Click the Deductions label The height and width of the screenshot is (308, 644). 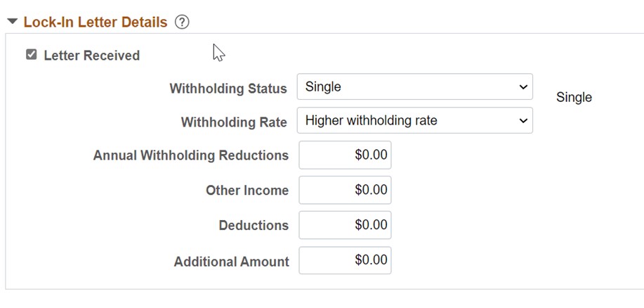254,225
